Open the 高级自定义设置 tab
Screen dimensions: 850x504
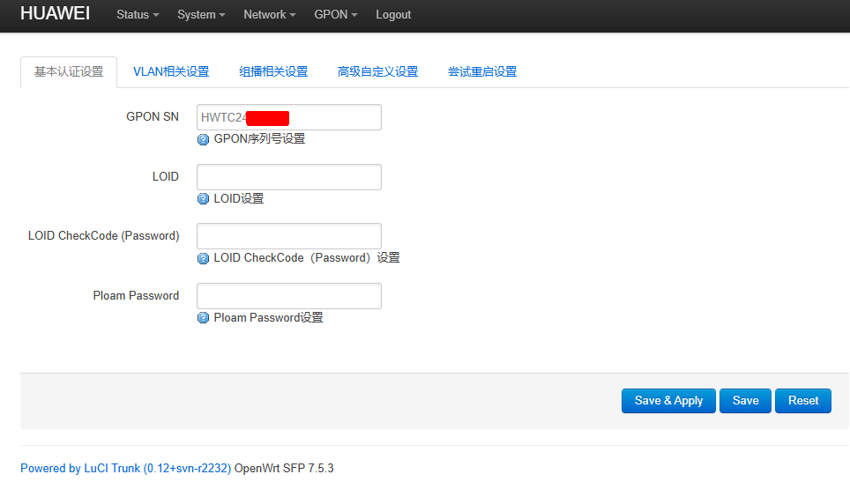[378, 71]
